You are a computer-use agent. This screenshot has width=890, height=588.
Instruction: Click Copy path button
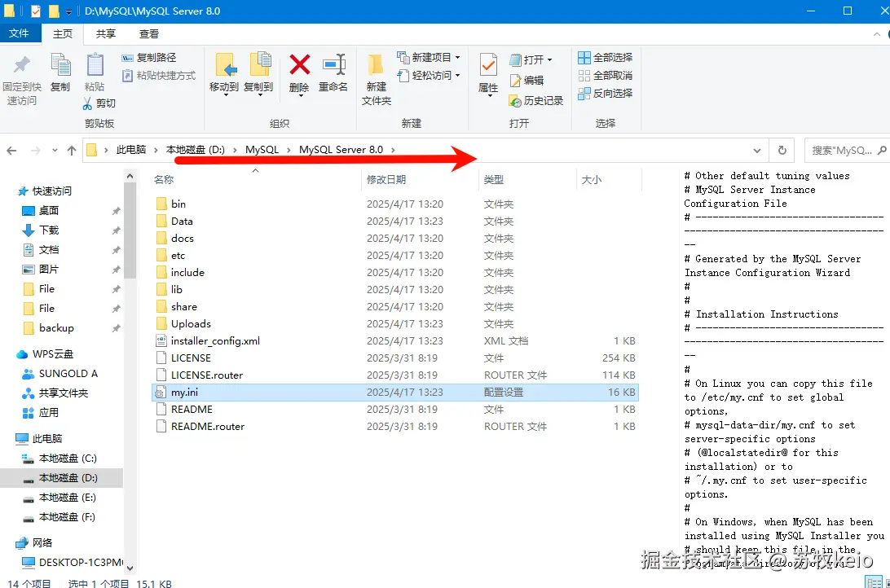pyautogui.click(x=149, y=57)
